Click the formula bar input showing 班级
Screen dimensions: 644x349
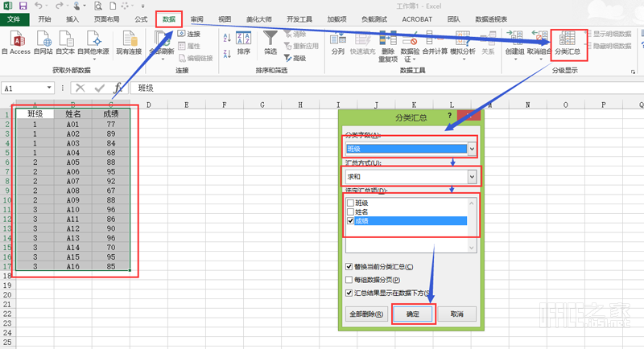pyautogui.click(x=386, y=88)
